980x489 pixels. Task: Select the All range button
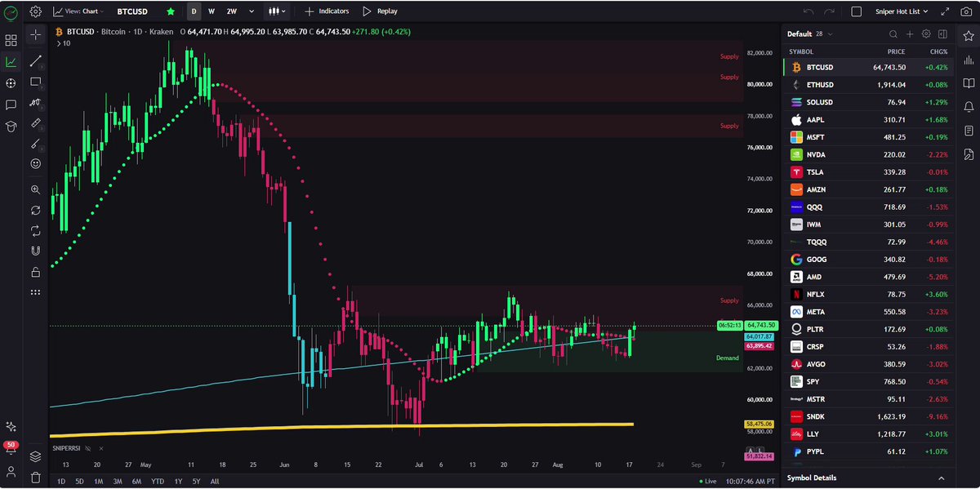click(x=215, y=482)
